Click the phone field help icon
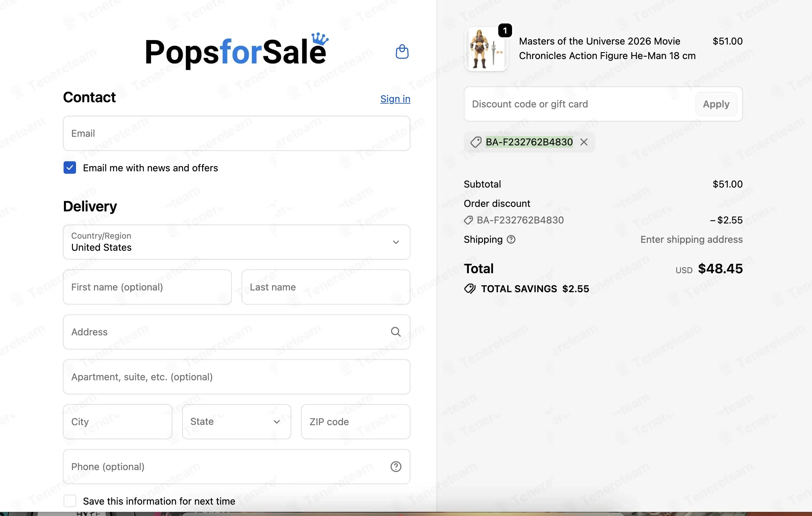 tap(396, 467)
